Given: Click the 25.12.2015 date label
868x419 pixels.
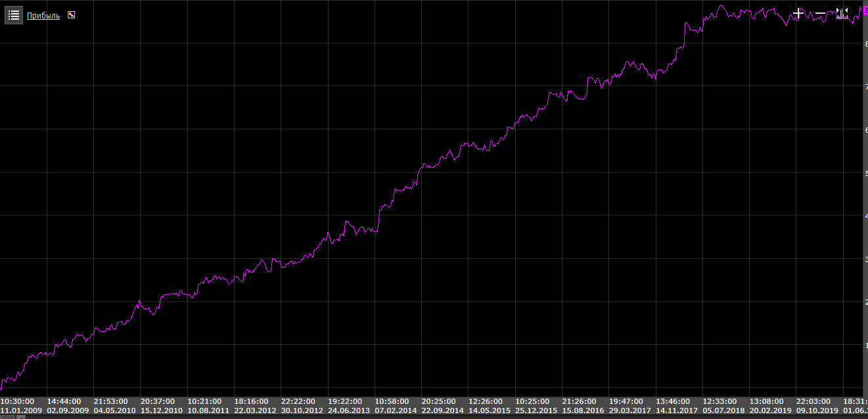Looking at the screenshot, I should 536,410.
